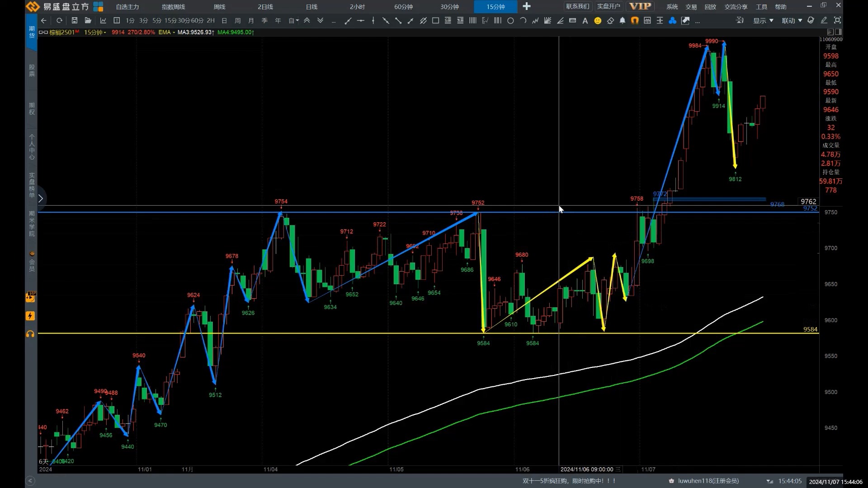
Task: Switch to 季 quarterly period
Action: (x=264, y=20)
